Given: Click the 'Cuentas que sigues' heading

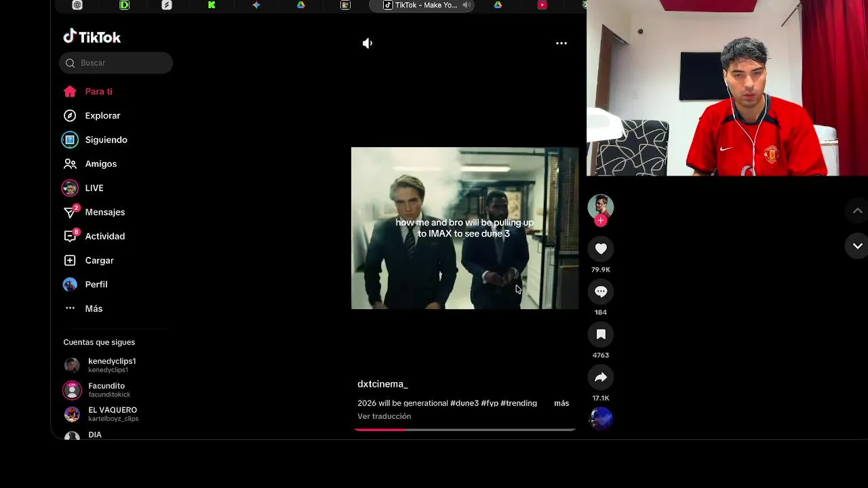Looking at the screenshot, I should [x=99, y=342].
